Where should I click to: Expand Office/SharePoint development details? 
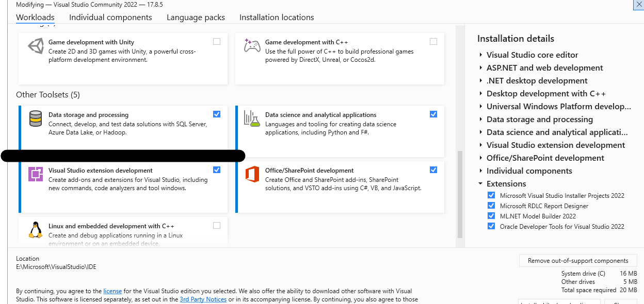pyautogui.click(x=480, y=158)
